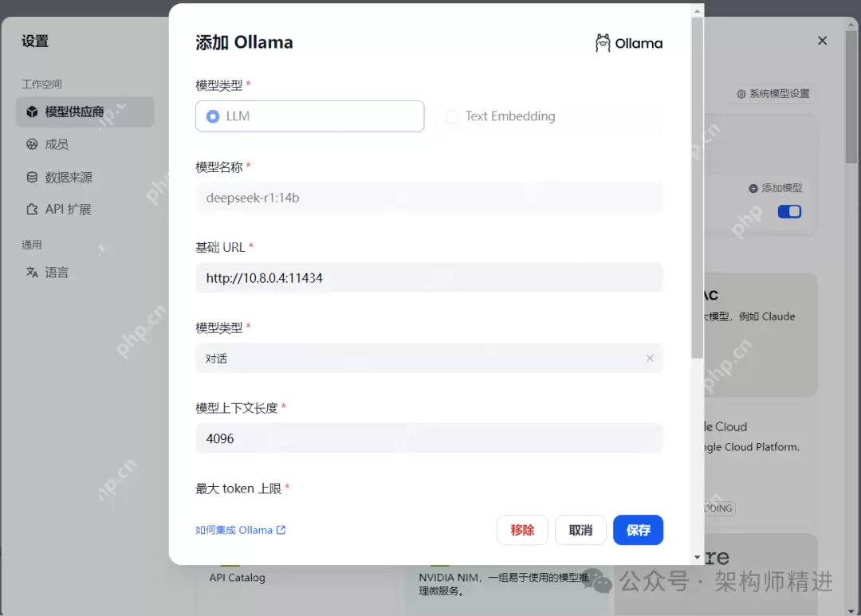The image size is (861, 616).
Task: Clear the 对话 selection with the X
Action: click(x=650, y=358)
